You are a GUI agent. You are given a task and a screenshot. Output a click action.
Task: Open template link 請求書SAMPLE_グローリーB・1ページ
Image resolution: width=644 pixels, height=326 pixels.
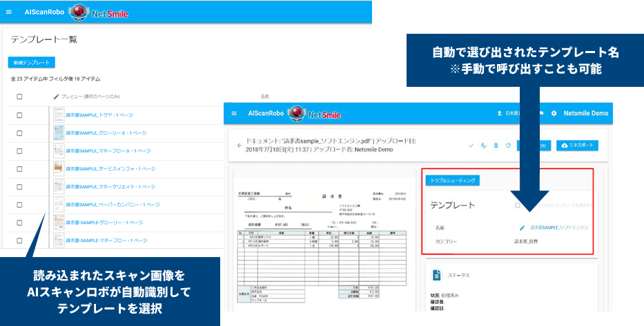click(x=106, y=133)
